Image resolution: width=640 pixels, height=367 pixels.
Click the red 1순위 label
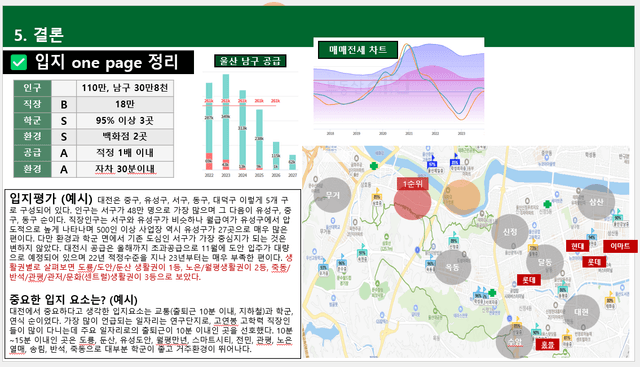413,184
